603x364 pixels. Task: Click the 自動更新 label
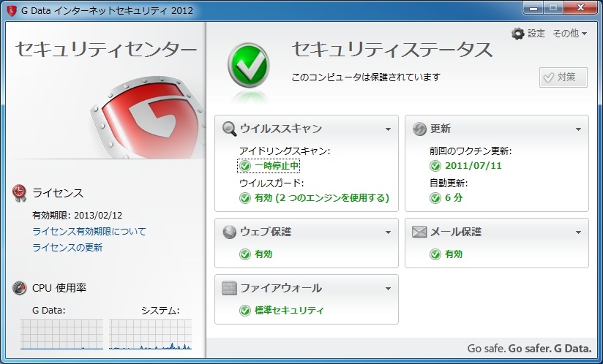(449, 183)
